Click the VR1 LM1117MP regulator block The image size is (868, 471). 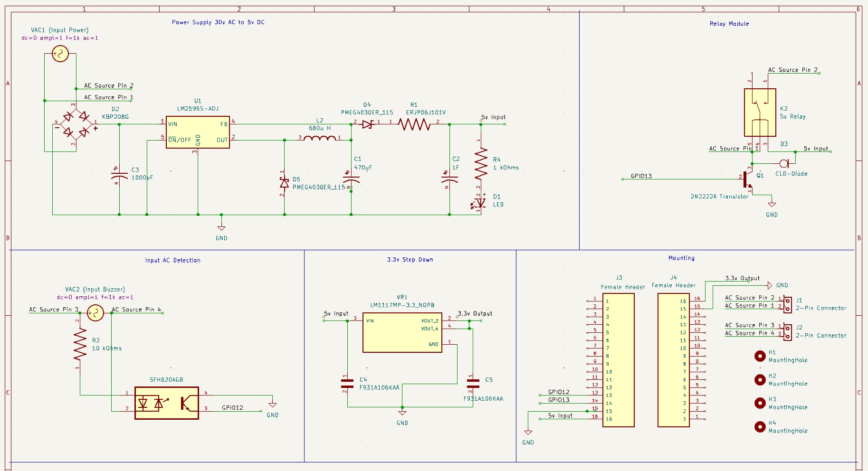(x=402, y=332)
